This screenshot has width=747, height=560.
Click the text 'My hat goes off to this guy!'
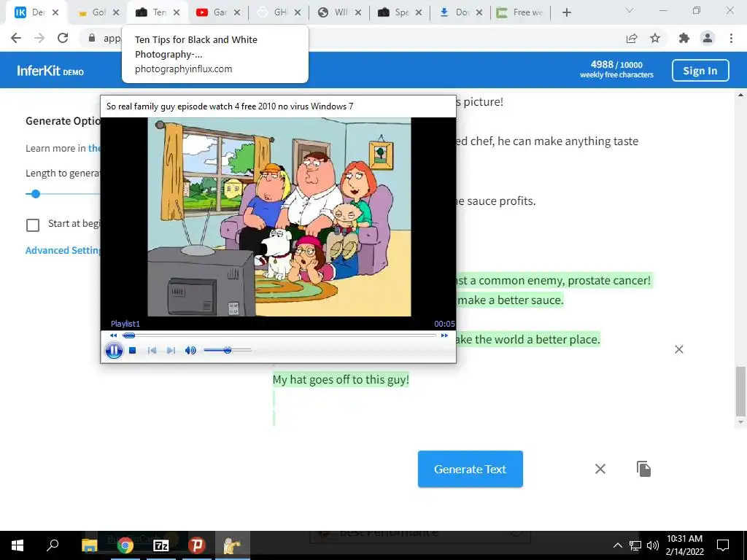pyautogui.click(x=341, y=379)
